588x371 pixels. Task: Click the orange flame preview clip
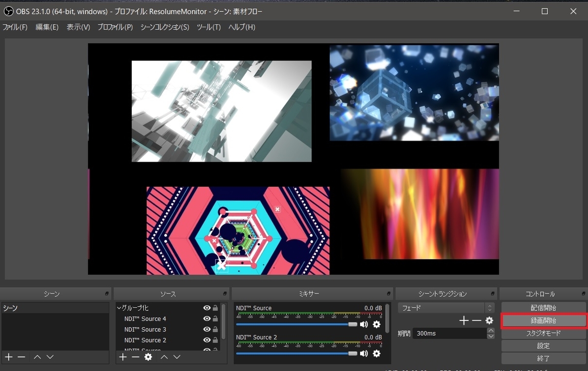tap(420, 214)
